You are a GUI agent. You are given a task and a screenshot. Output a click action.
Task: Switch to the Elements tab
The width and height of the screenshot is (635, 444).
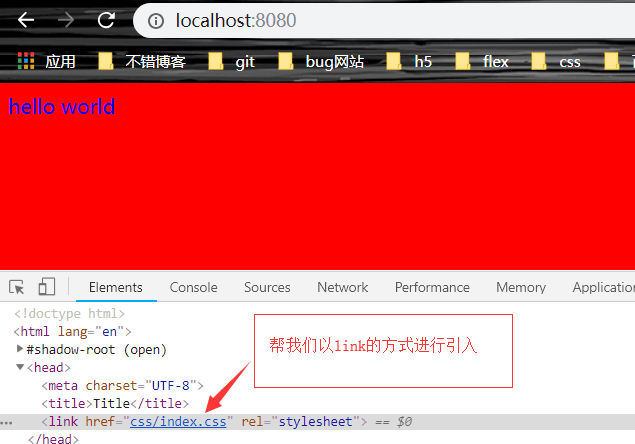(116, 287)
